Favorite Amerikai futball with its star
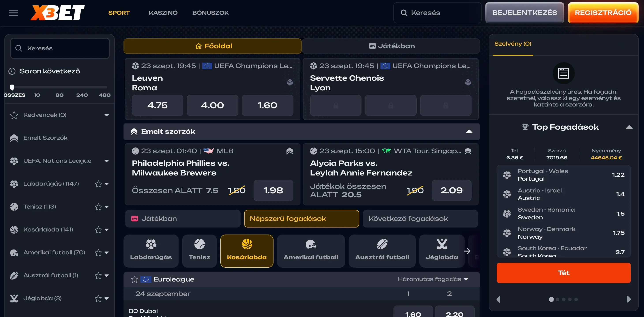Image resolution: width=644 pixels, height=317 pixels. [x=98, y=253]
